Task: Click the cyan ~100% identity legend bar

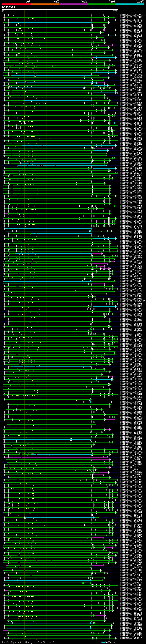Action: 130,4
